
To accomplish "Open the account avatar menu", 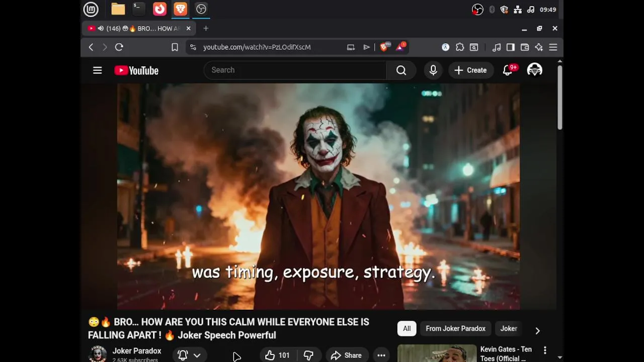I will 534,70.
